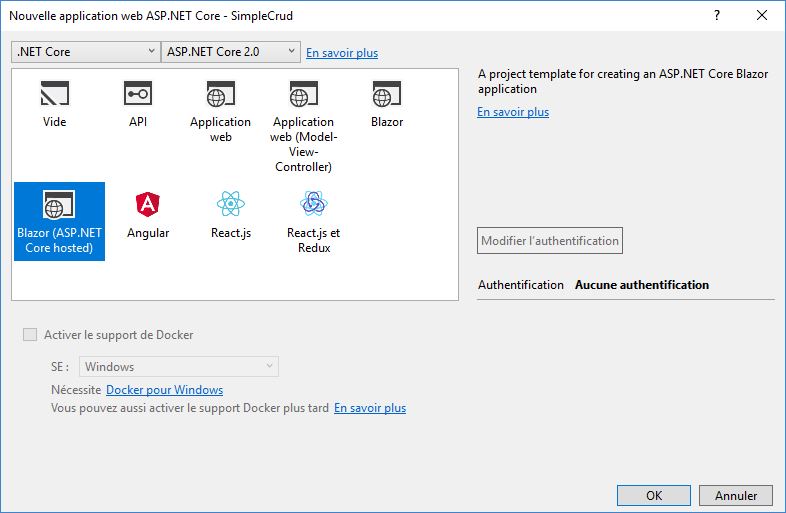Click the Vide template label text
The height and width of the screenshot is (513, 786).
pyautogui.click(x=55, y=122)
